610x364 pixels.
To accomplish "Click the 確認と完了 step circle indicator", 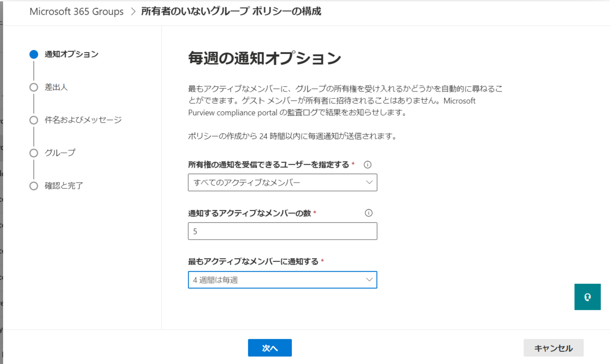I will [34, 186].
